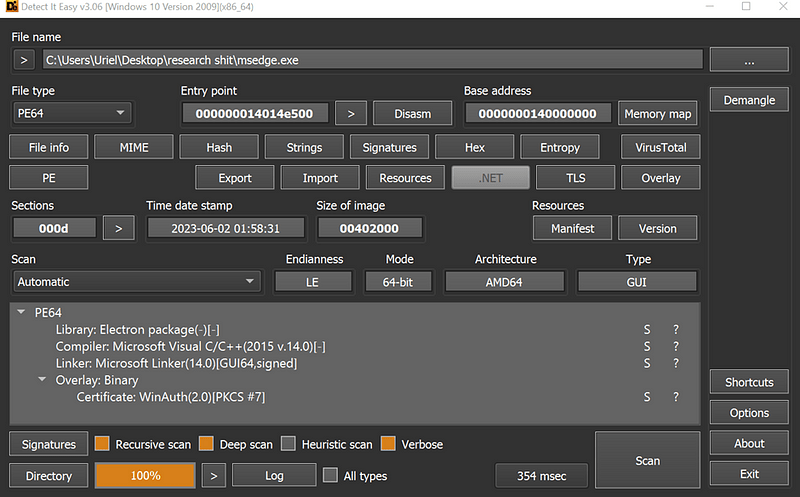The width and height of the screenshot is (800, 497).
Task: Open the browse file ellipsis button
Action: click(749, 60)
